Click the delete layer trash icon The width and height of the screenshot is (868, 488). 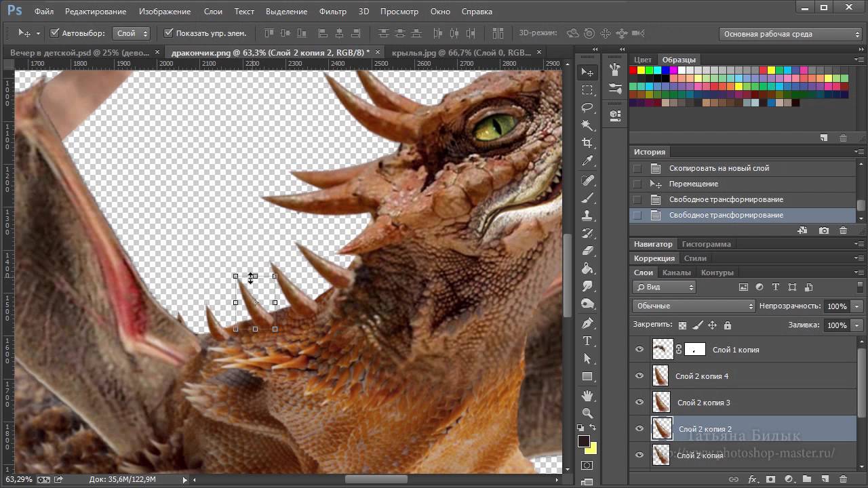point(843,479)
